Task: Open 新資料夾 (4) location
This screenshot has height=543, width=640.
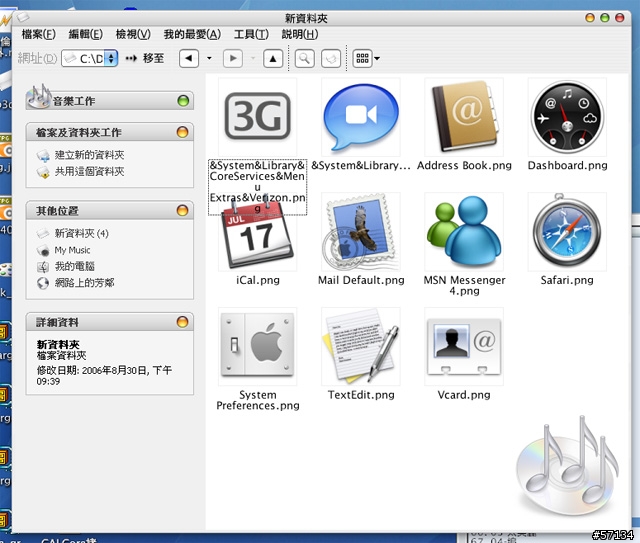Action: 82,234
